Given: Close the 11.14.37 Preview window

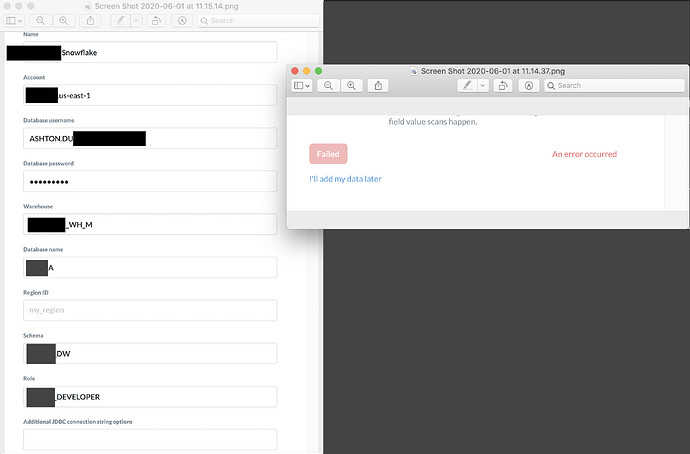Looking at the screenshot, I should coord(295,71).
